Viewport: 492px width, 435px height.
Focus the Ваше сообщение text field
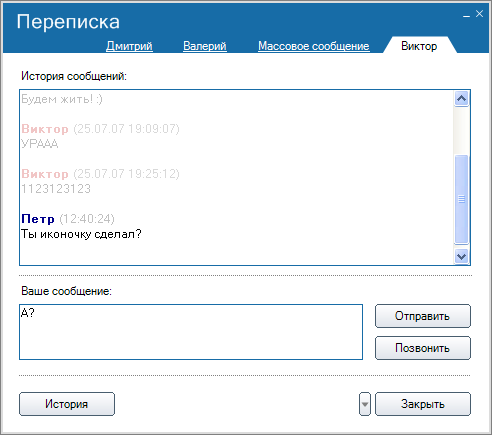[191, 332]
